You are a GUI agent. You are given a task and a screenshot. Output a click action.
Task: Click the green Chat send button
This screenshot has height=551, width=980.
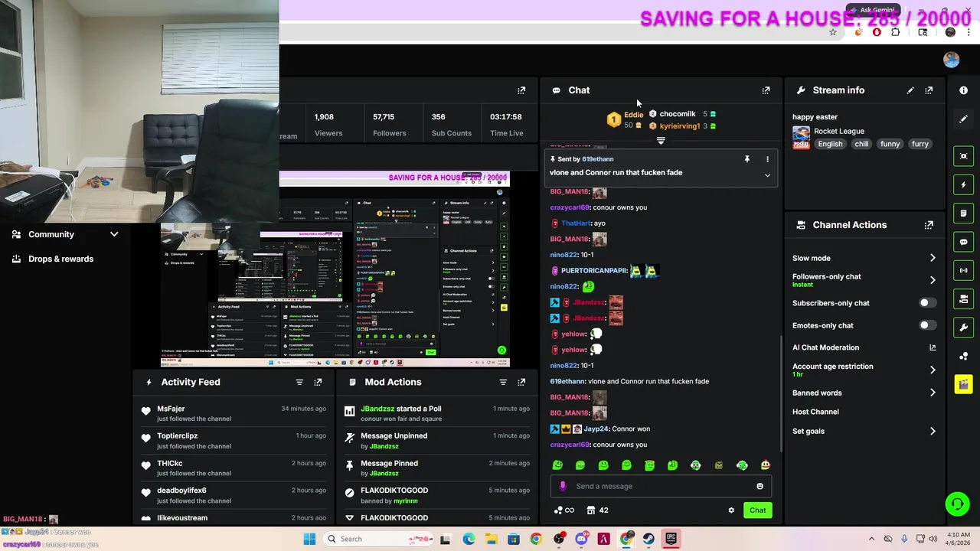coord(757,510)
